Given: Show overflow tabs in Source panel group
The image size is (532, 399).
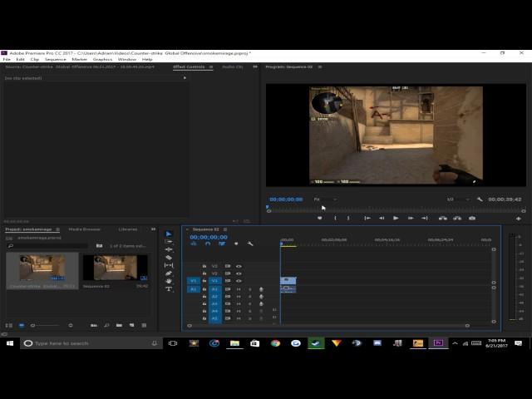Looking at the screenshot, I should click(x=255, y=66).
